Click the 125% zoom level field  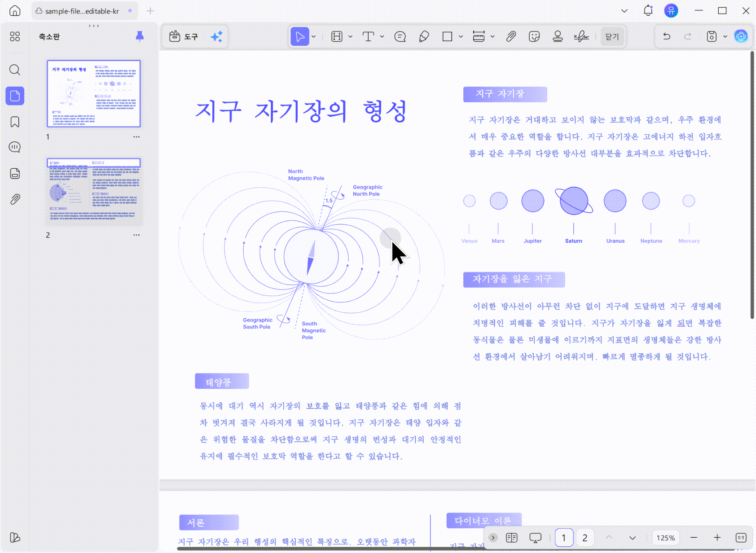(x=666, y=538)
